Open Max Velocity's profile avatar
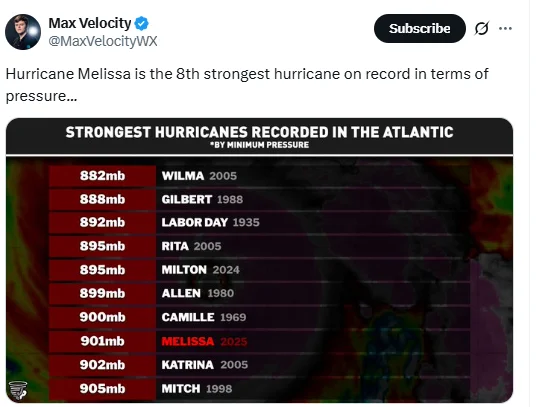The image size is (541, 407). [x=23, y=32]
